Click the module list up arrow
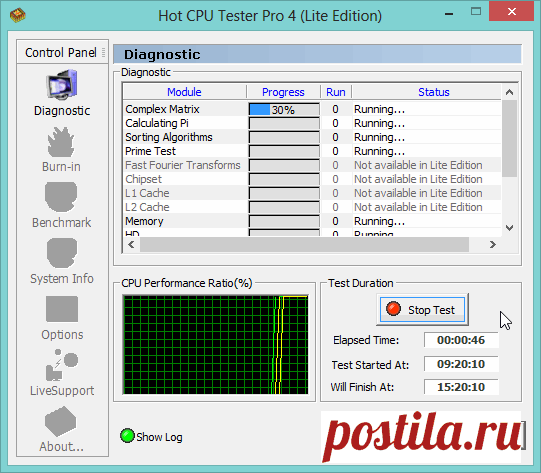 tap(509, 92)
